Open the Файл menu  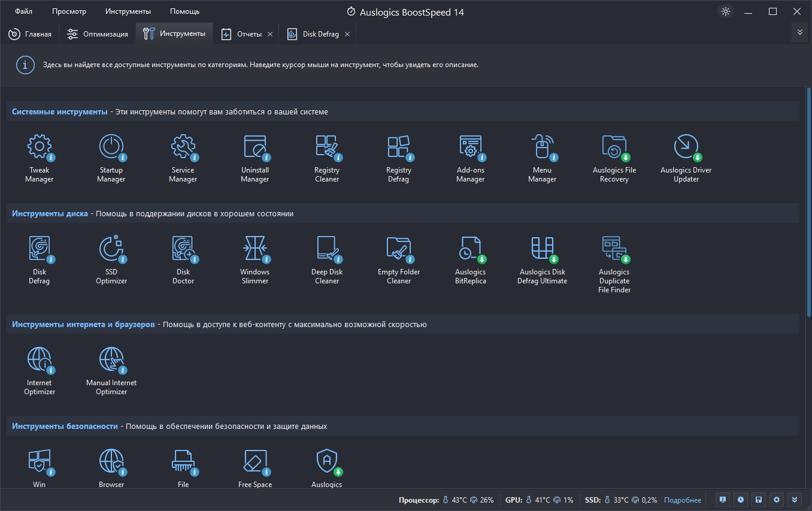(24, 11)
